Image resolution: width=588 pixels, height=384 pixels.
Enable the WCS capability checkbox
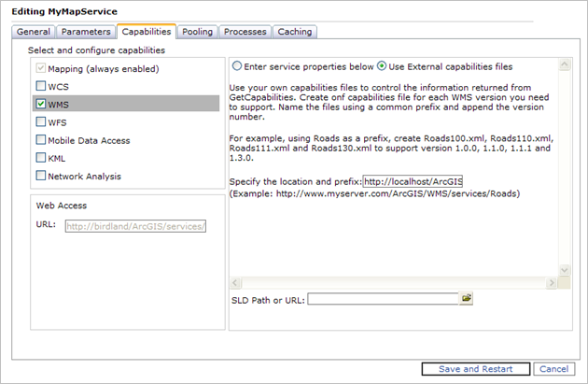tap(41, 86)
